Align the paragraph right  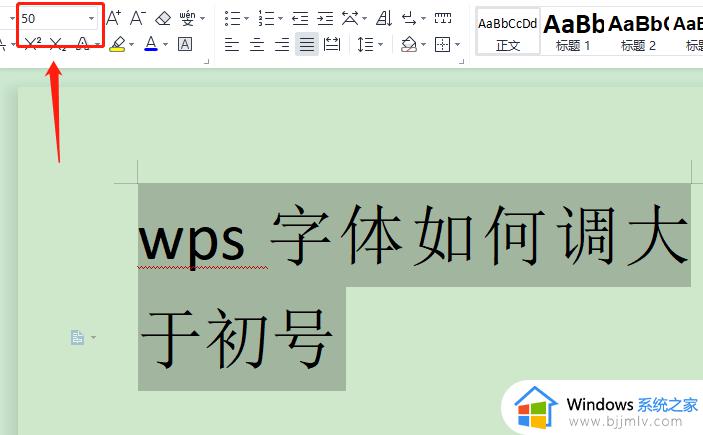[282, 44]
